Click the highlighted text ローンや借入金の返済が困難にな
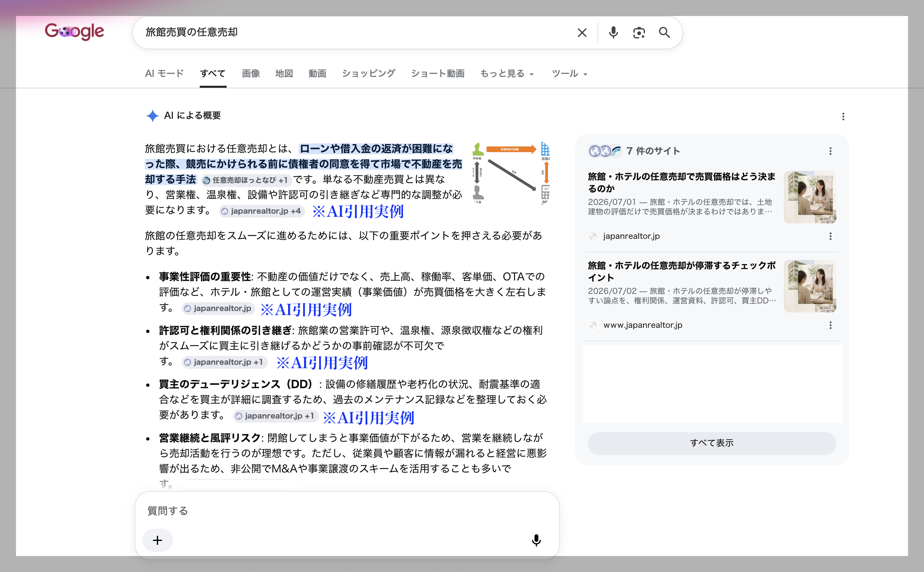Screen dimensions: 924x572 click(376, 149)
